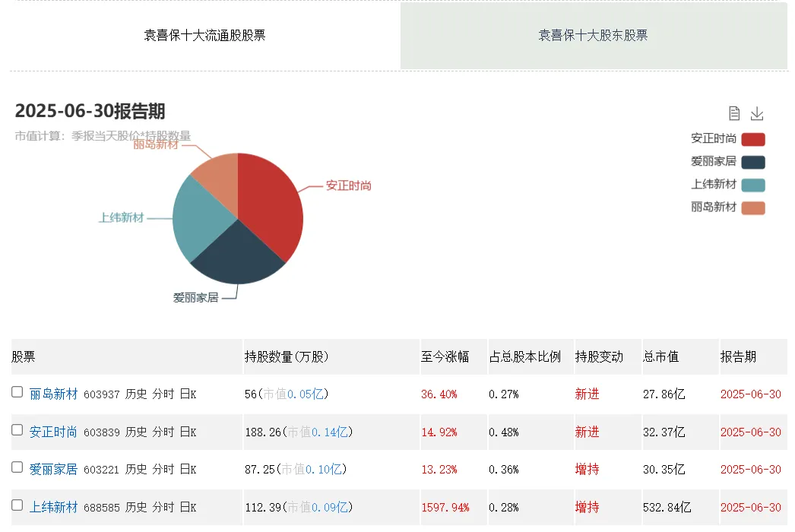
Task: View 历史 for 上纬新材 688585
Action: click(x=136, y=507)
